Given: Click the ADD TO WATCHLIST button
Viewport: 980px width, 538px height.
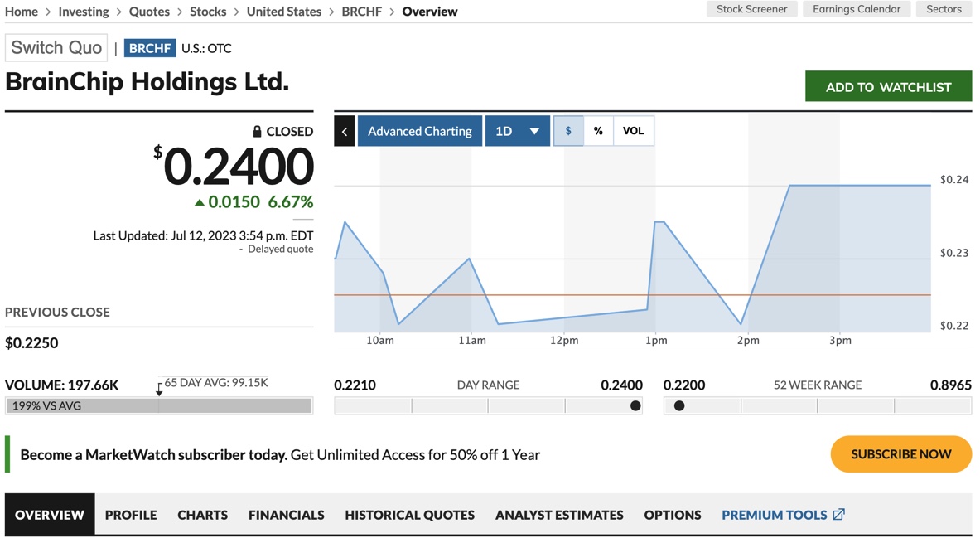Looking at the screenshot, I should tap(888, 86).
